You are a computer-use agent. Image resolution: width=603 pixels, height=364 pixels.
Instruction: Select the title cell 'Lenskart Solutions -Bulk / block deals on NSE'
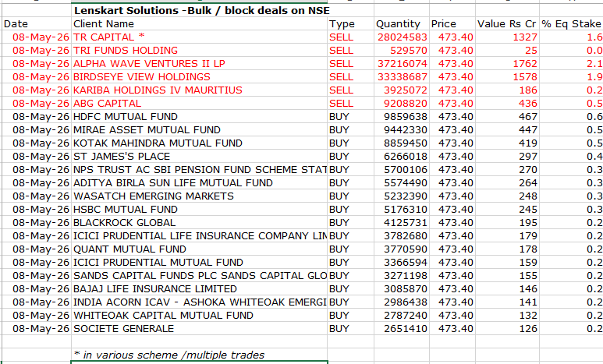[201, 10]
